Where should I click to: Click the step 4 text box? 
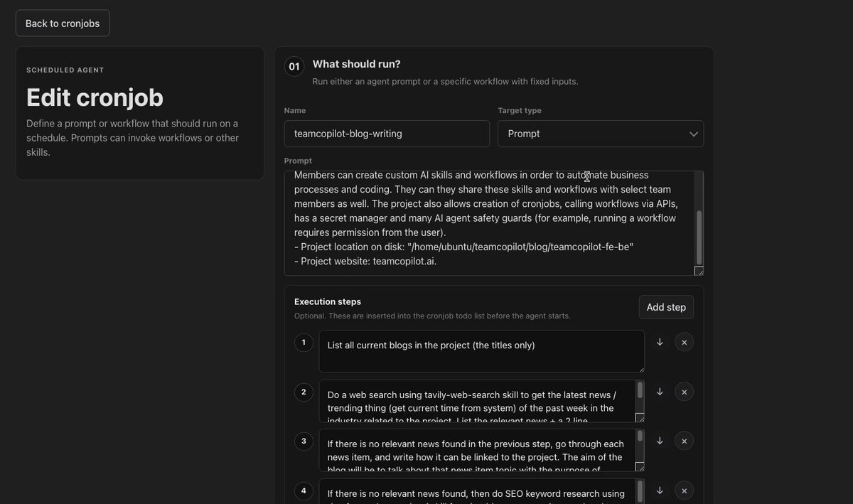click(x=481, y=491)
